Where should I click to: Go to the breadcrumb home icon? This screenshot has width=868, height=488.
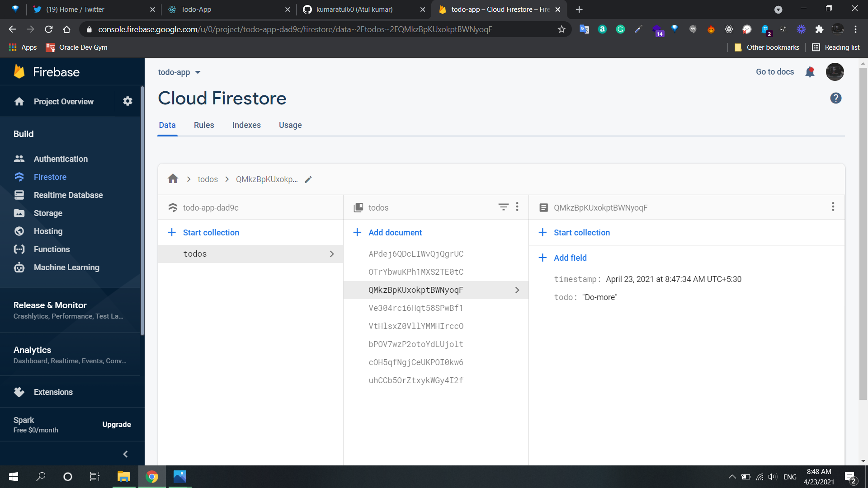(x=173, y=179)
